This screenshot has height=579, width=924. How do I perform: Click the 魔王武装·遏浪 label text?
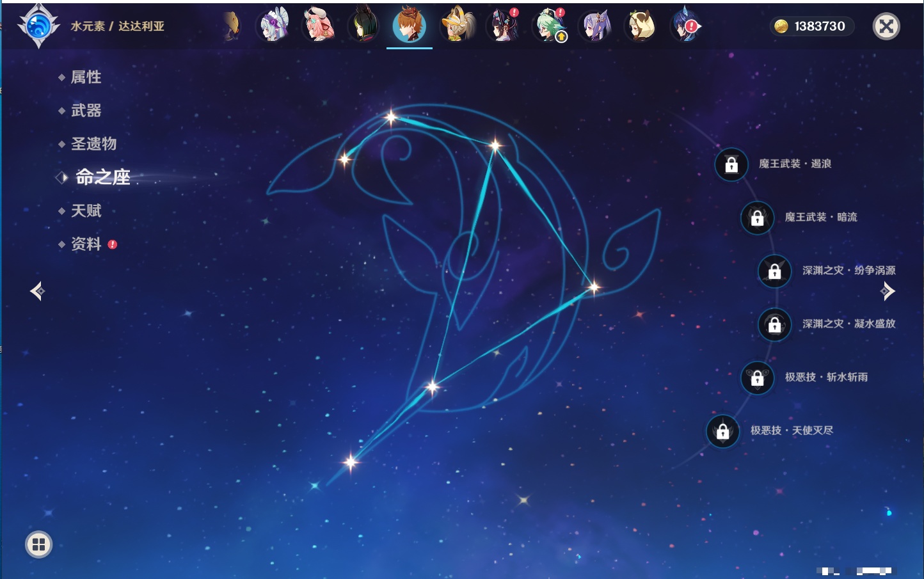click(x=795, y=164)
